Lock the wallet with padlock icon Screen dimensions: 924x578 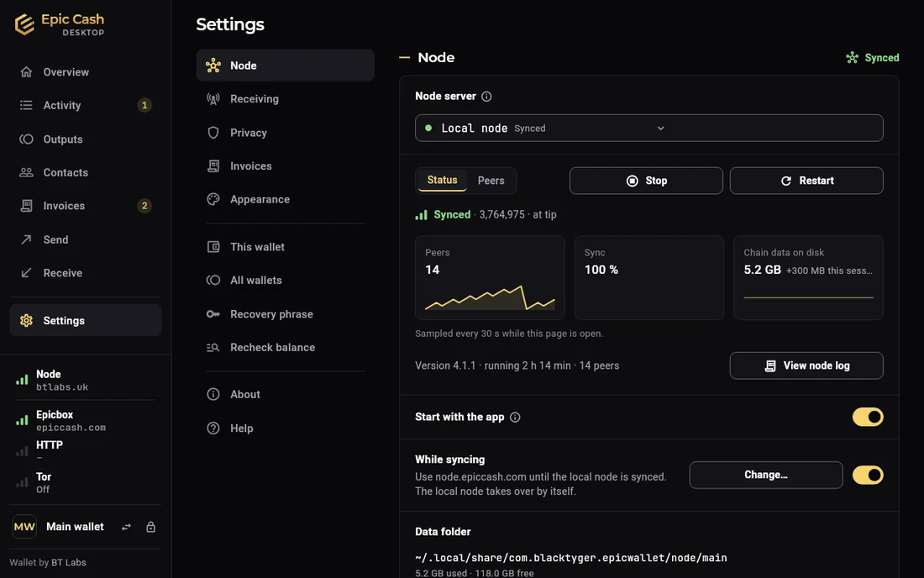(151, 527)
